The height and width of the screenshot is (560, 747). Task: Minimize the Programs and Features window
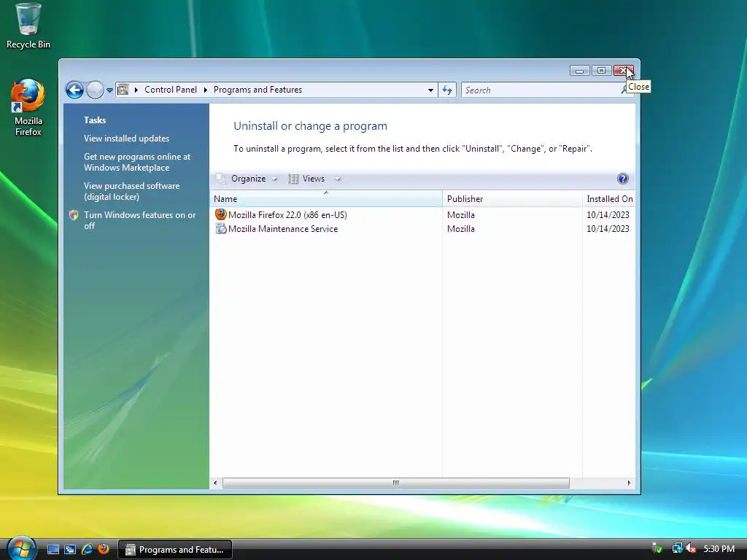580,71
